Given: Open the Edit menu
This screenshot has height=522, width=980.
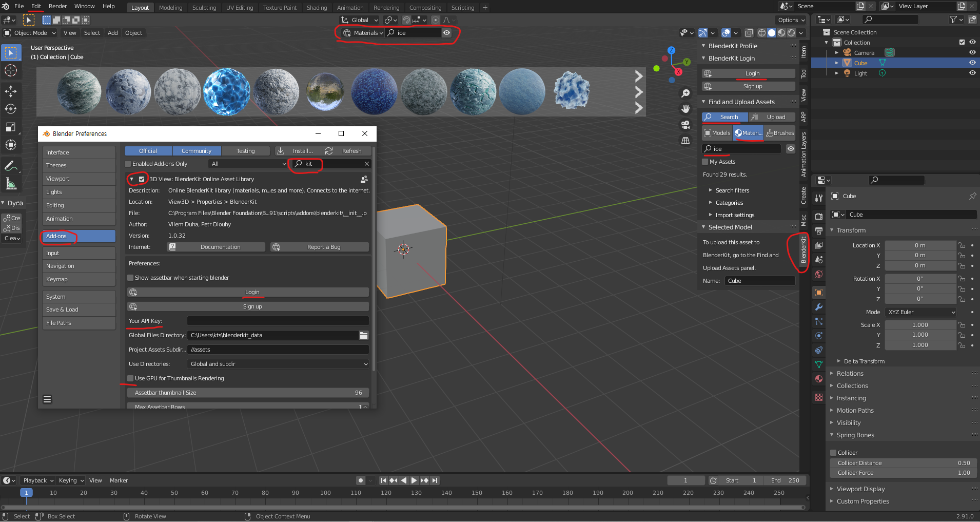Looking at the screenshot, I should pyautogui.click(x=36, y=6).
